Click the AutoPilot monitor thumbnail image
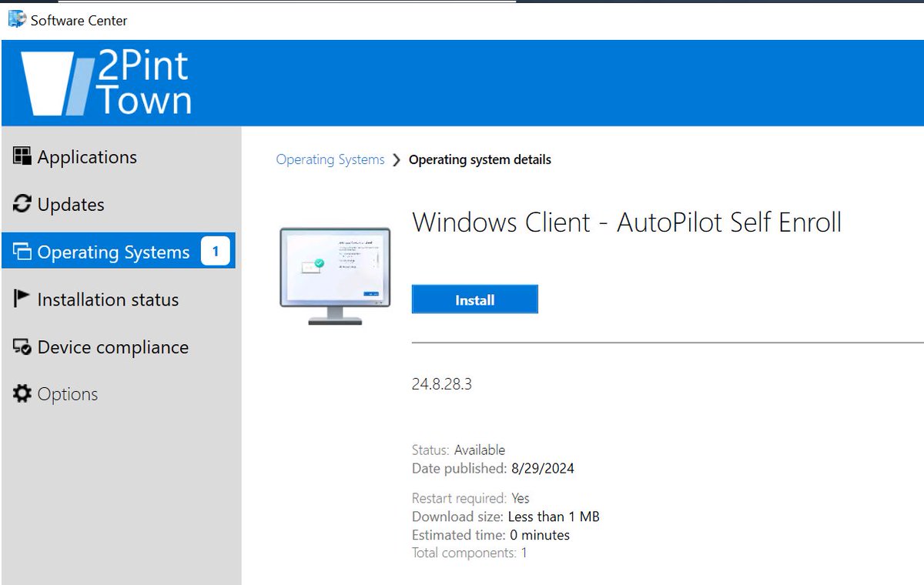Image resolution: width=924 pixels, height=585 pixels. (x=335, y=276)
